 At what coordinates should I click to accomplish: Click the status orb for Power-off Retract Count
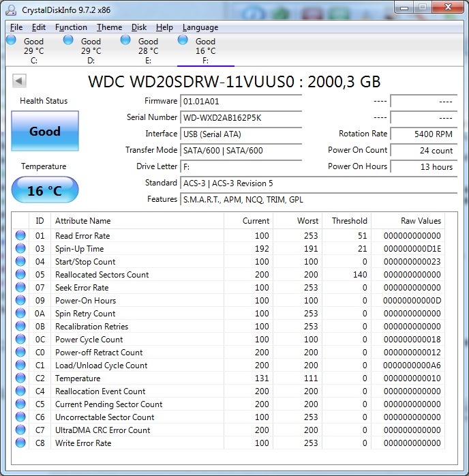click(x=20, y=352)
